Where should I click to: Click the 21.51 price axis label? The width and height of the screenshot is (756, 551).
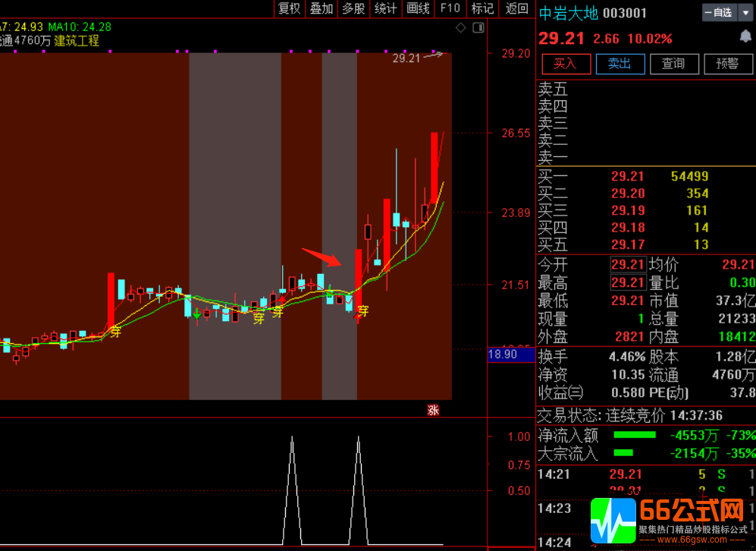tap(516, 285)
